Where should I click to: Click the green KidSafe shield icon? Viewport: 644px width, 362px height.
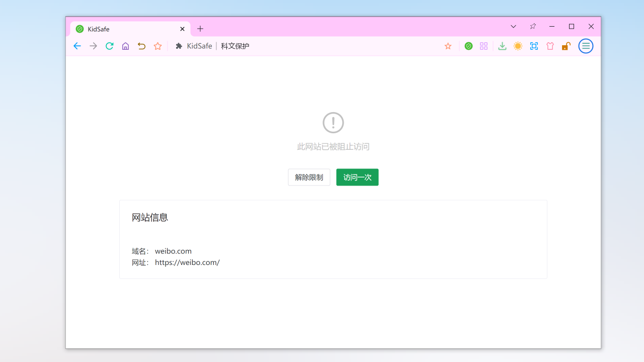coord(468,46)
